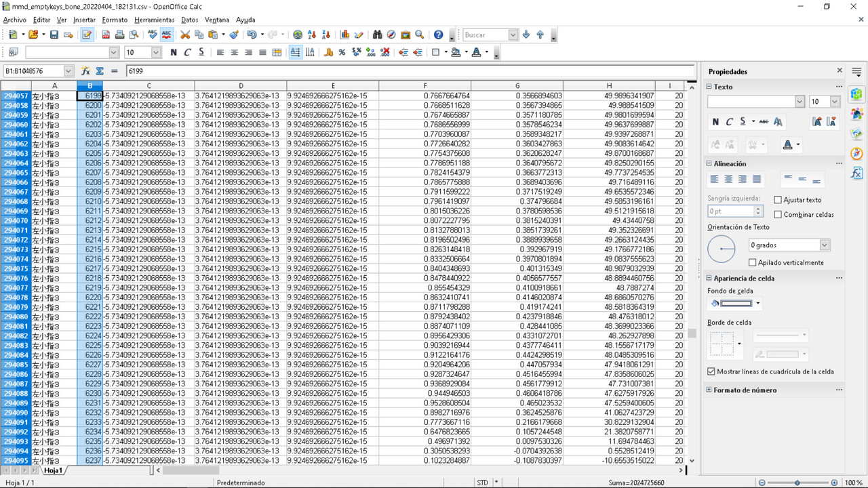This screenshot has height=488, width=868.
Task: Click the Insert chart icon
Action: point(344,35)
